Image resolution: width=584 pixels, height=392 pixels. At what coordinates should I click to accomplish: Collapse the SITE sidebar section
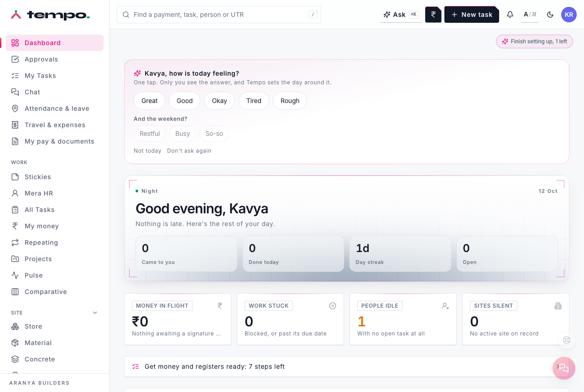point(95,313)
